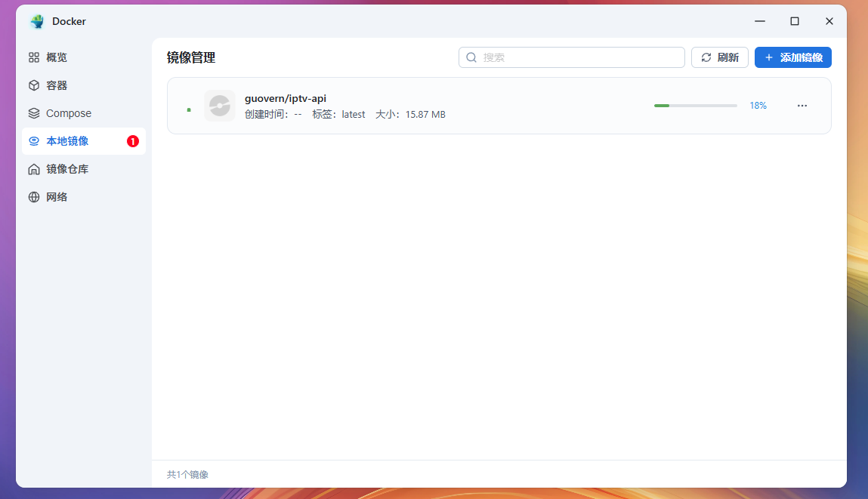
Task: Click the 镜像管理 page heading
Action: 191,57
